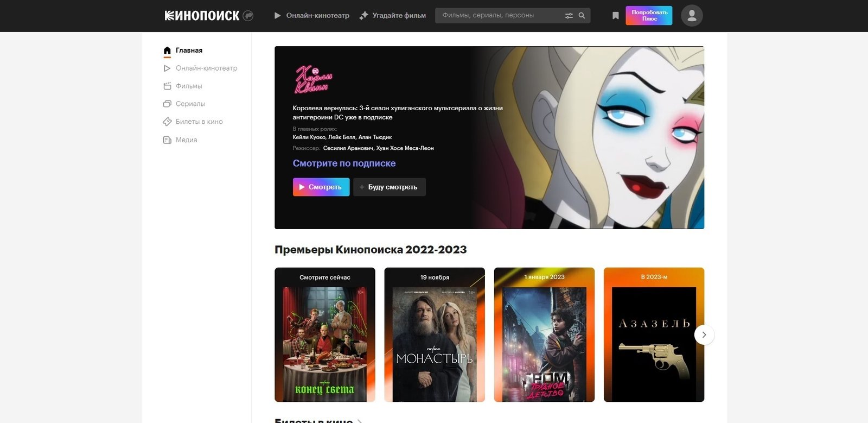The width and height of the screenshot is (868, 423).
Task: Click banner description Королева вернулась
Action: click(398, 112)
